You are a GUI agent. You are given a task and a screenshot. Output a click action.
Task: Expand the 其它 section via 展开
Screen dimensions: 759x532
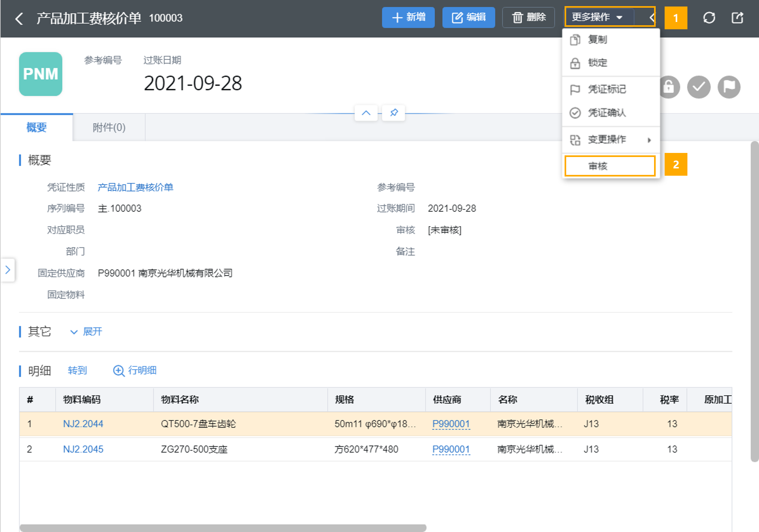(x=86, y=331)
